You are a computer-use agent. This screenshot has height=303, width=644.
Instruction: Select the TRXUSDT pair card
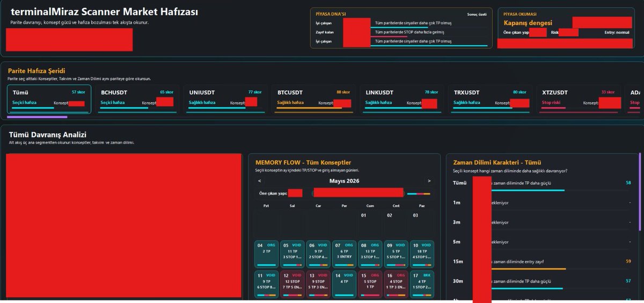(489, 99)
